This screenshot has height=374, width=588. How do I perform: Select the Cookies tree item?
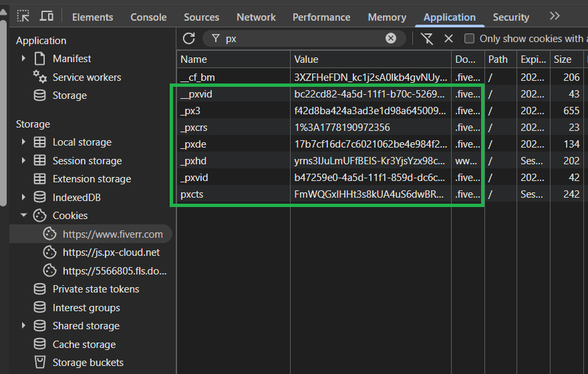(x=70, y=216)
